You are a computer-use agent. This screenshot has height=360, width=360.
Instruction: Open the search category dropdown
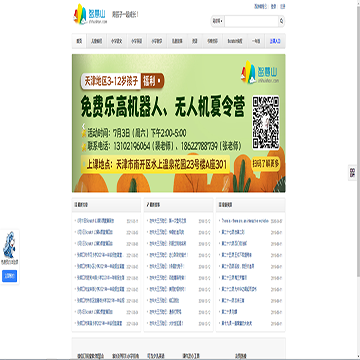[218, 21]
